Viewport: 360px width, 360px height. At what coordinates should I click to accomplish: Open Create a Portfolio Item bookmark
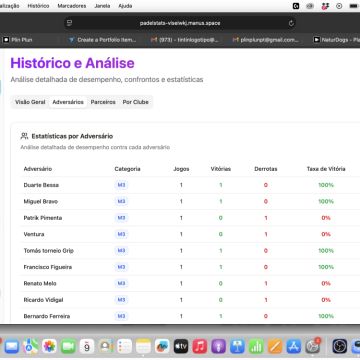pyautogui.click(x=102, y=40)
